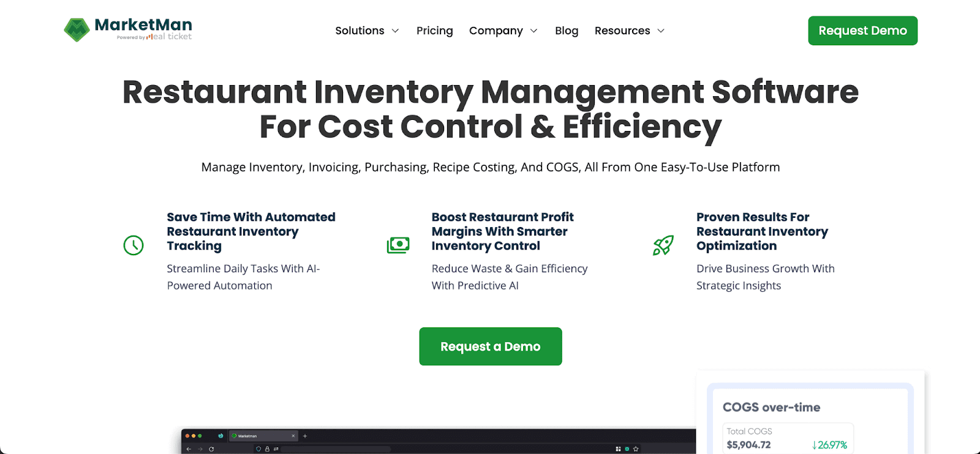Click Streamline Daily Tasks With AI-Powered Automation text
Image resolution: width=980 pixels, height=454 pixels.
tap(243, 277)
